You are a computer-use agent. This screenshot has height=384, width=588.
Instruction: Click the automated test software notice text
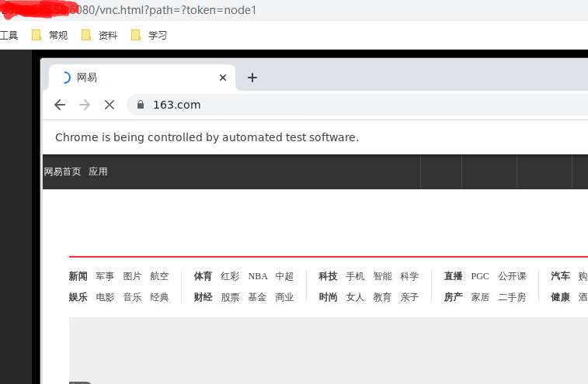point(207,137)
